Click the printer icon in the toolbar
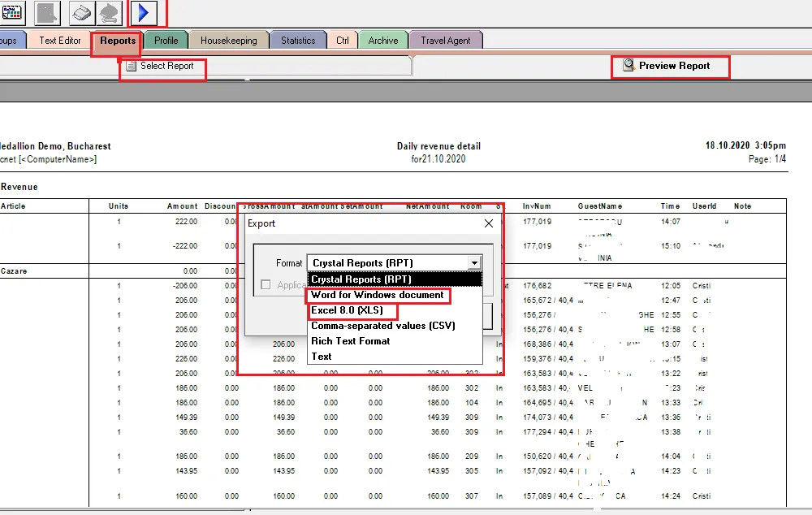This screenshot has width=812, height=515. 80,12
